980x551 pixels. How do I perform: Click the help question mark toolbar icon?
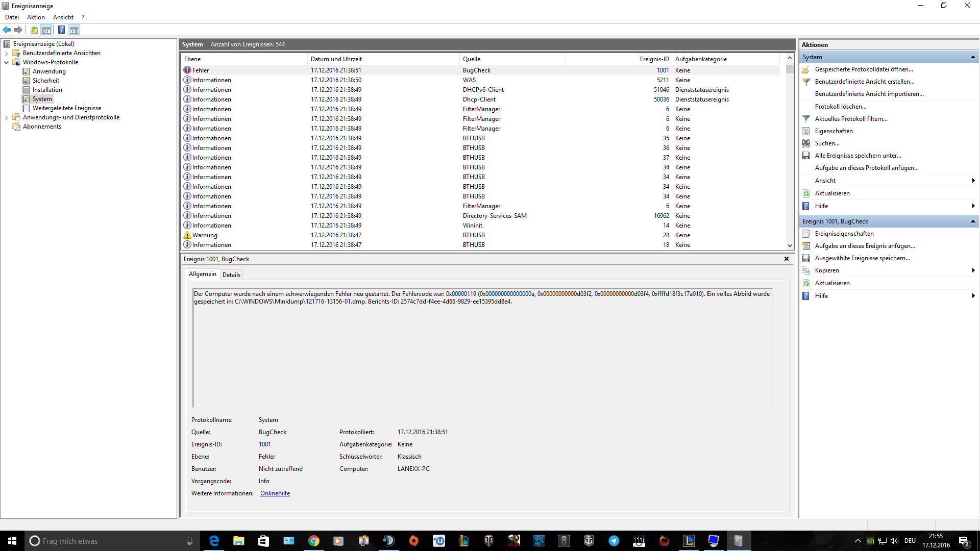point(61,30)
